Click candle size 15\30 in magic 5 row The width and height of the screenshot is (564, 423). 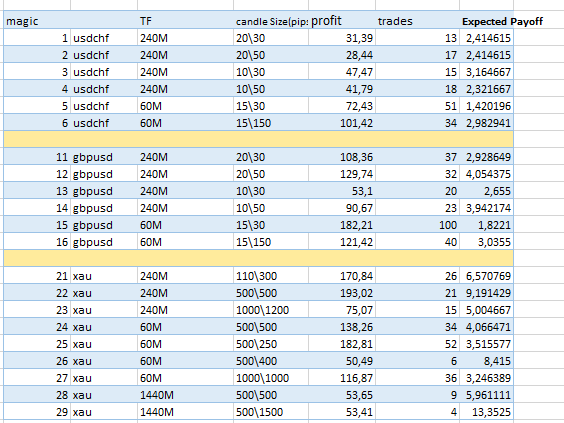[x=271, y=106]
